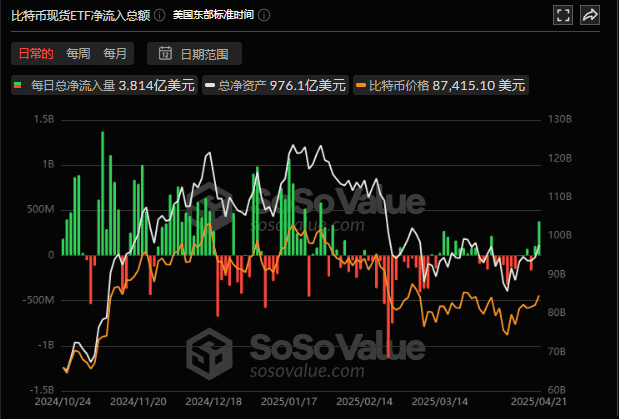Select the 日常的 daily tab
619x419 pixels.
pyautogui.click(x=34, y=53)
